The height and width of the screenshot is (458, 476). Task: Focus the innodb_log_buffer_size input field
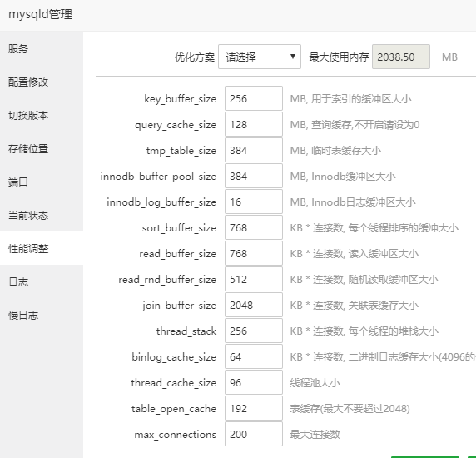254,202
